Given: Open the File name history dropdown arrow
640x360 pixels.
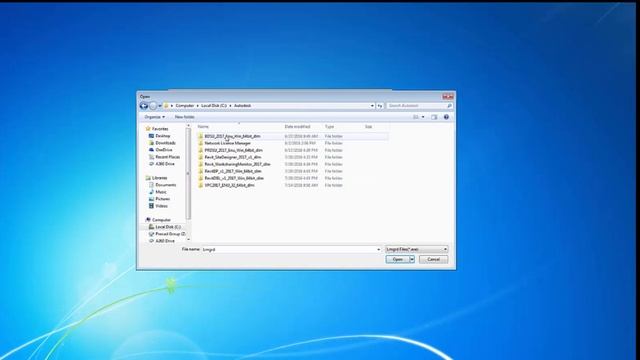Looking at the screenshot, I should point(378,249).
